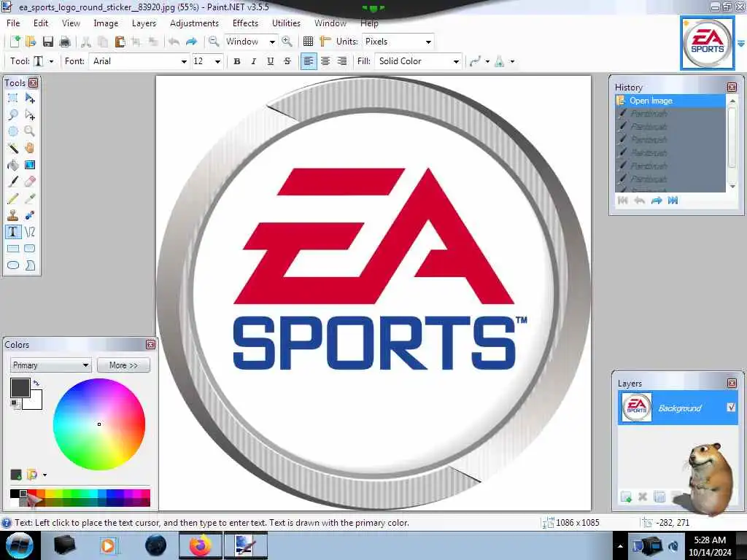Select the Paint Bucket tool
The height and width of the screenshot is (560, 747).
pyautogui.click(x=13, y=165)
